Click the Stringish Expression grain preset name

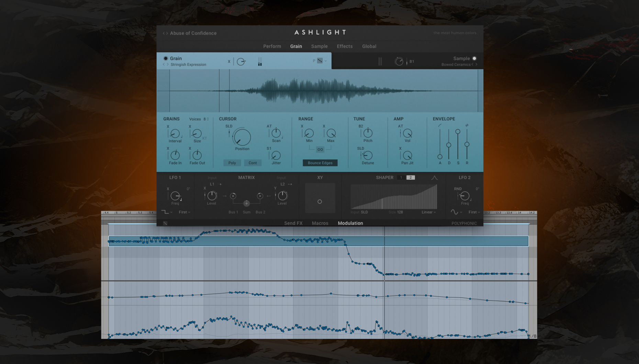(x=188, y=65)
